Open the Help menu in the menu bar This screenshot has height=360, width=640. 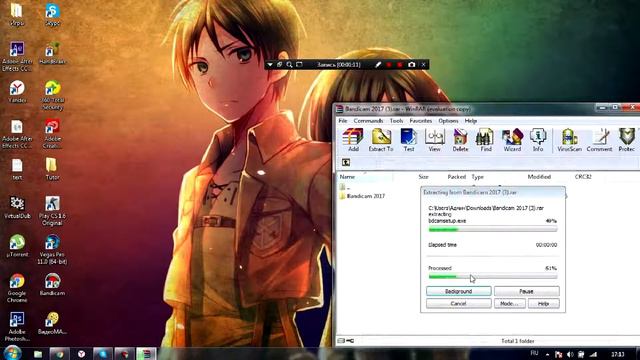pos(471,121)
